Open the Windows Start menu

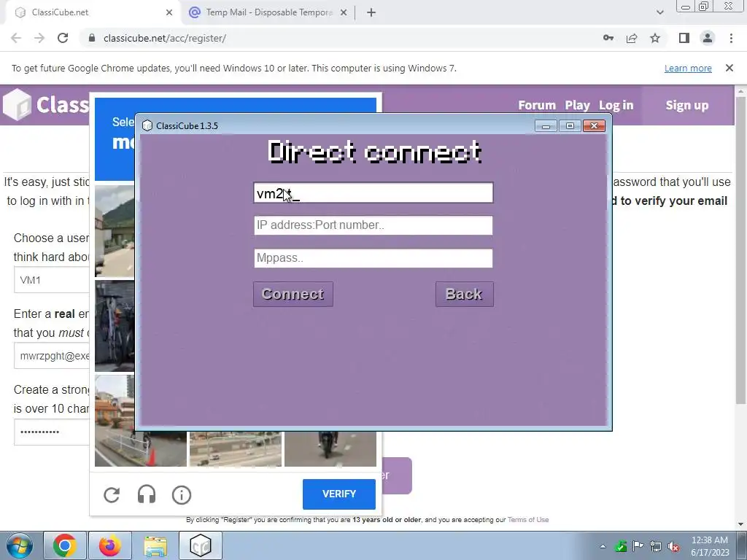[20, 545]
